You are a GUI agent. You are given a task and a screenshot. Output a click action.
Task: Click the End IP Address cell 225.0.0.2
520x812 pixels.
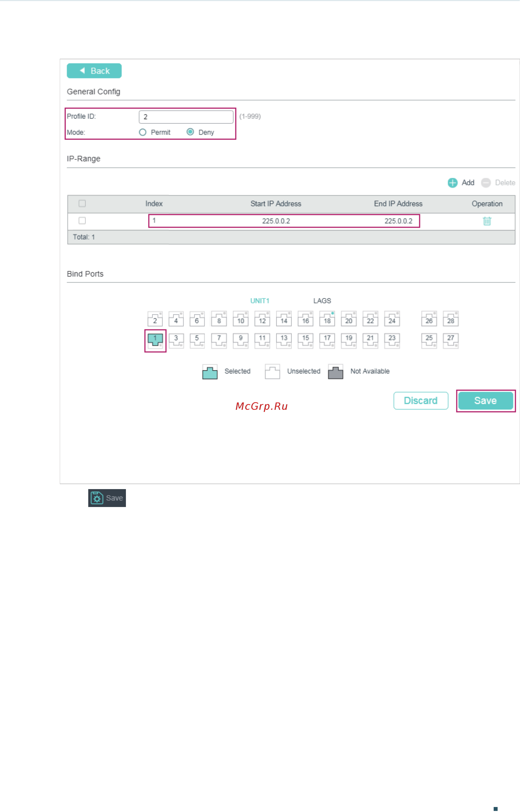point(399,221)
